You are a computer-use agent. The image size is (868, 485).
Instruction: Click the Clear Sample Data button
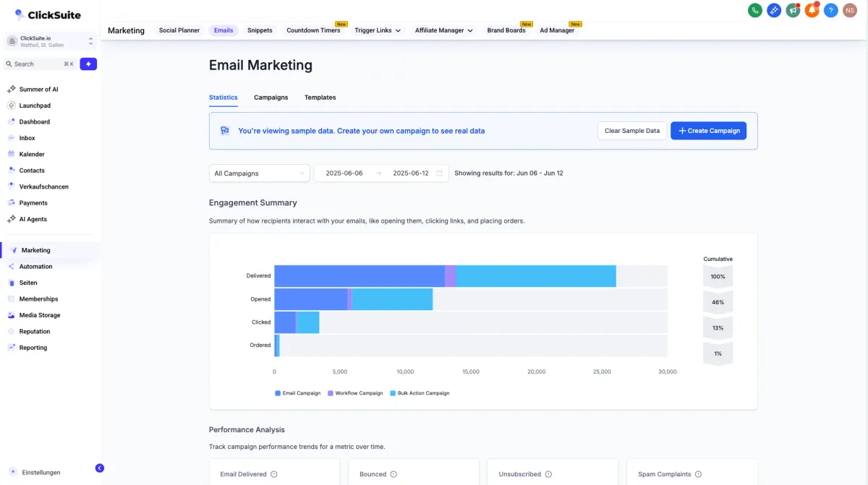[x=632, y=131]
